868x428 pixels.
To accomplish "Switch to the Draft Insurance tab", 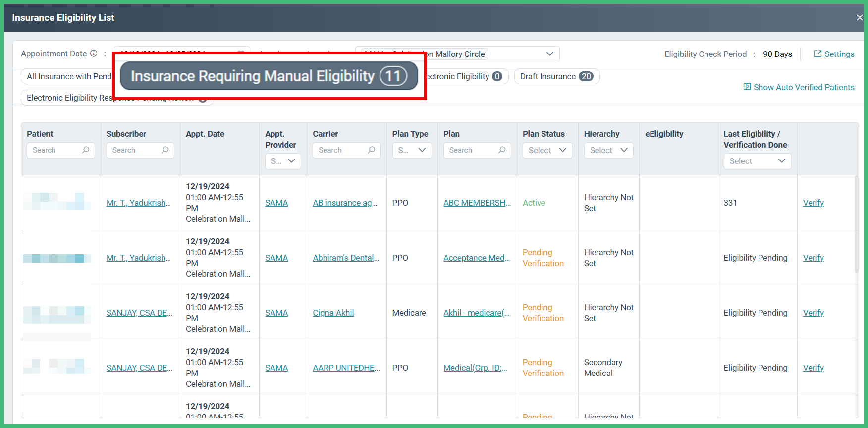I will pos(557,76).
